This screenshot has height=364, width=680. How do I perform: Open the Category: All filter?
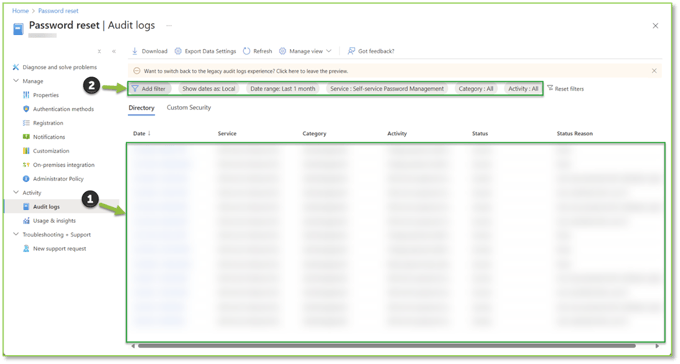tap(476, 89)
